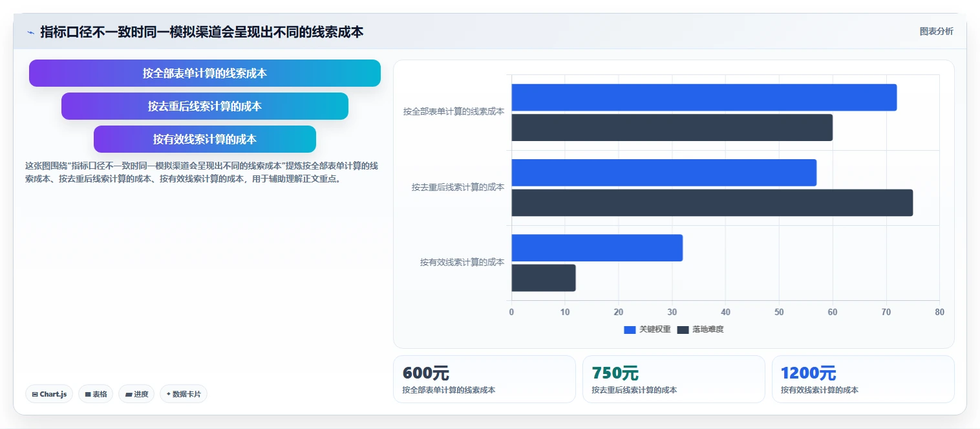The height and width of the screenshot is (429, 980).
Task: Click the blue 关键权重 bar for 按全部表单计算的线索成本
Action: (x=704, y=97)
